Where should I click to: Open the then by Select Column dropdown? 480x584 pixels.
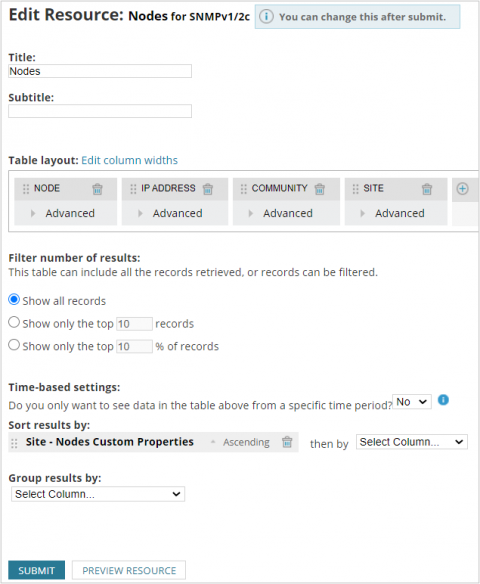pyautogui.click(x=412, y=442)
